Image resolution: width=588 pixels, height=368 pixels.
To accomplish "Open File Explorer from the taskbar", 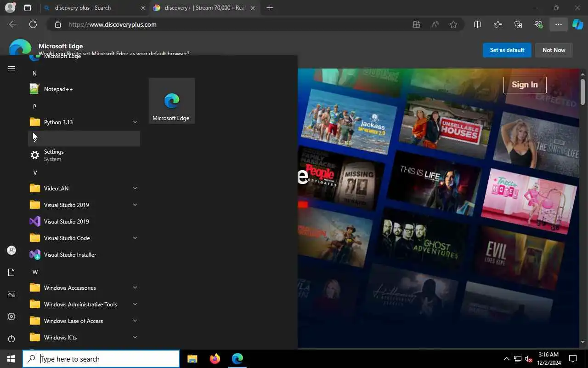I will (192, 359).
